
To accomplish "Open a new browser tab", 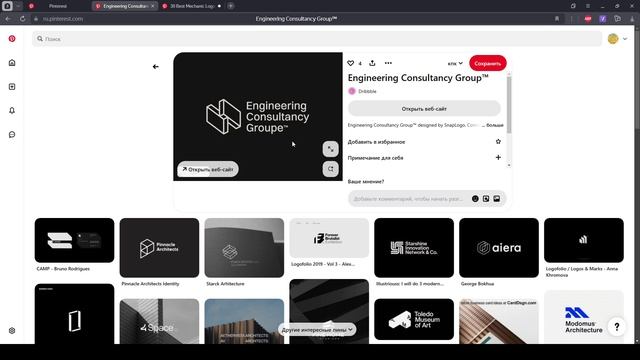I will (231, 6).
